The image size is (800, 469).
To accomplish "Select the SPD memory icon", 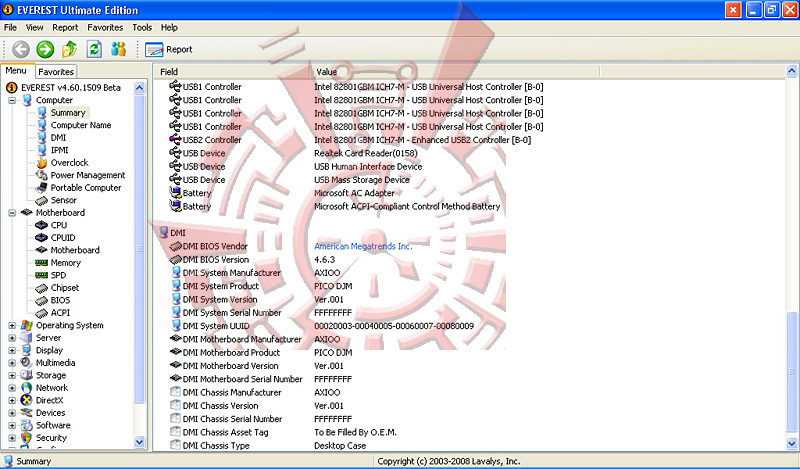I will [42, 275].
